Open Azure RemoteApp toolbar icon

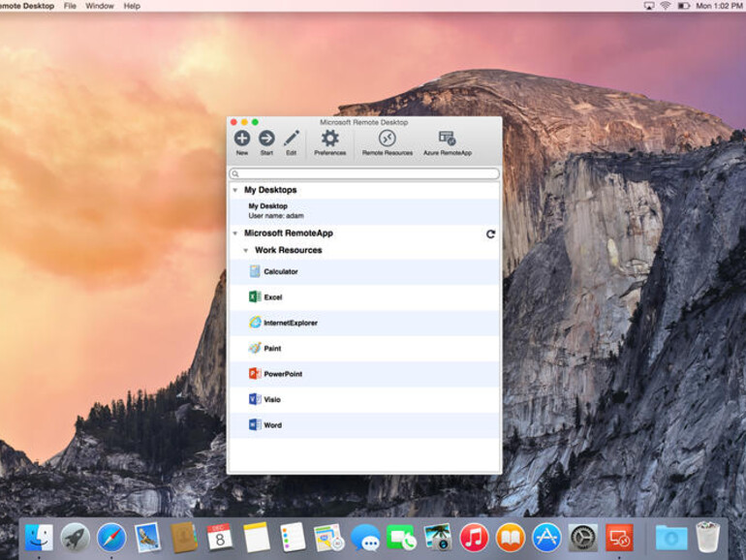click(x=448, y=139)
